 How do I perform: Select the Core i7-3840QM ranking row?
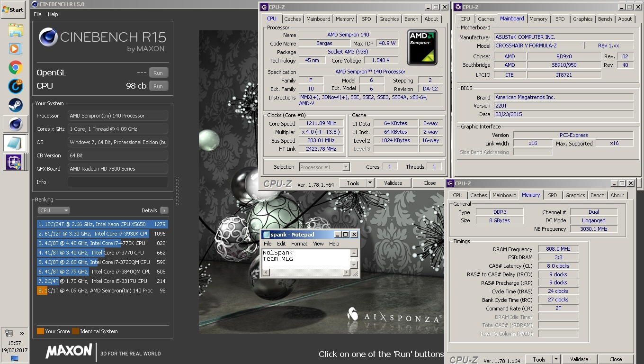point(102,272)
